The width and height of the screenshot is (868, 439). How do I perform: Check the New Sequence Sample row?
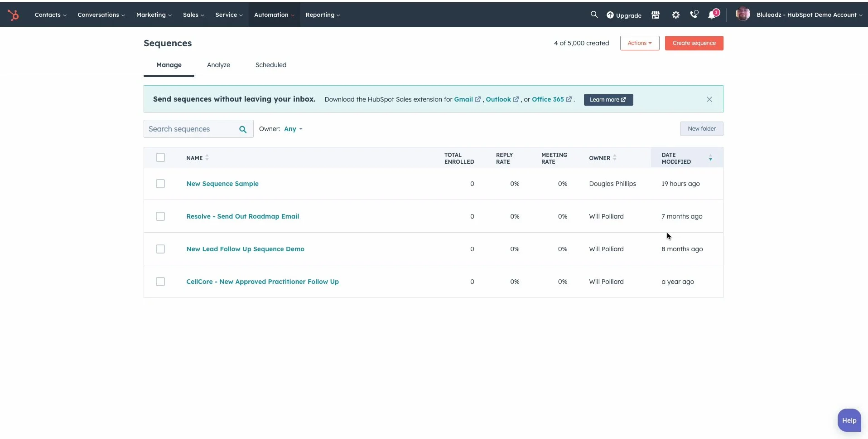pyautogui.click(x=160, y=184)
